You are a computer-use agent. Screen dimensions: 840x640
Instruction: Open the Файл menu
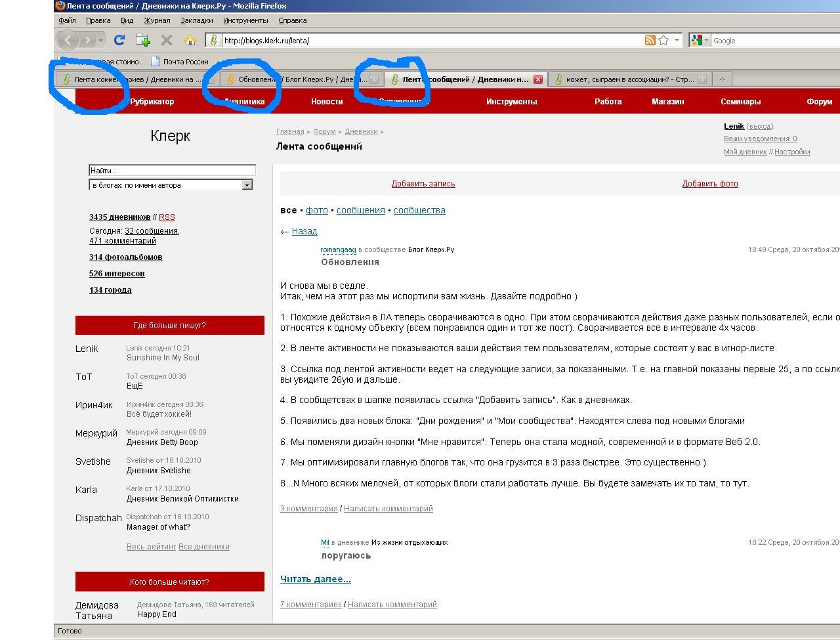67,20
